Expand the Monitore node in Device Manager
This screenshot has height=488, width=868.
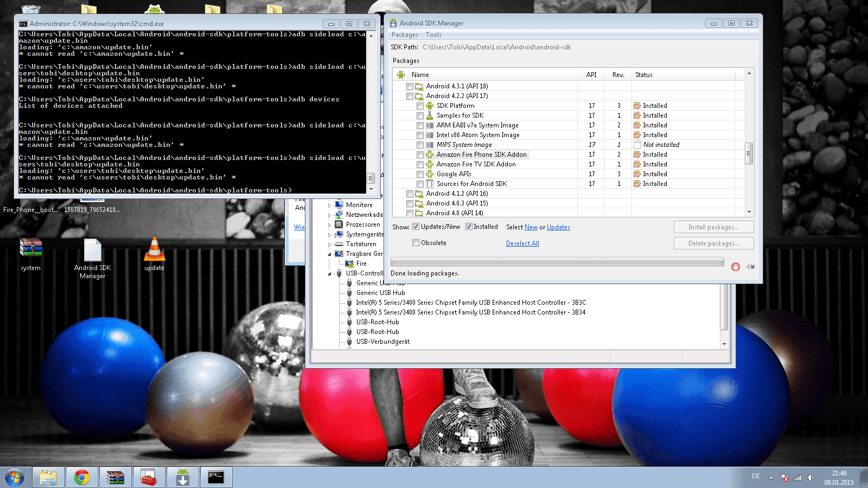(329, 206)
